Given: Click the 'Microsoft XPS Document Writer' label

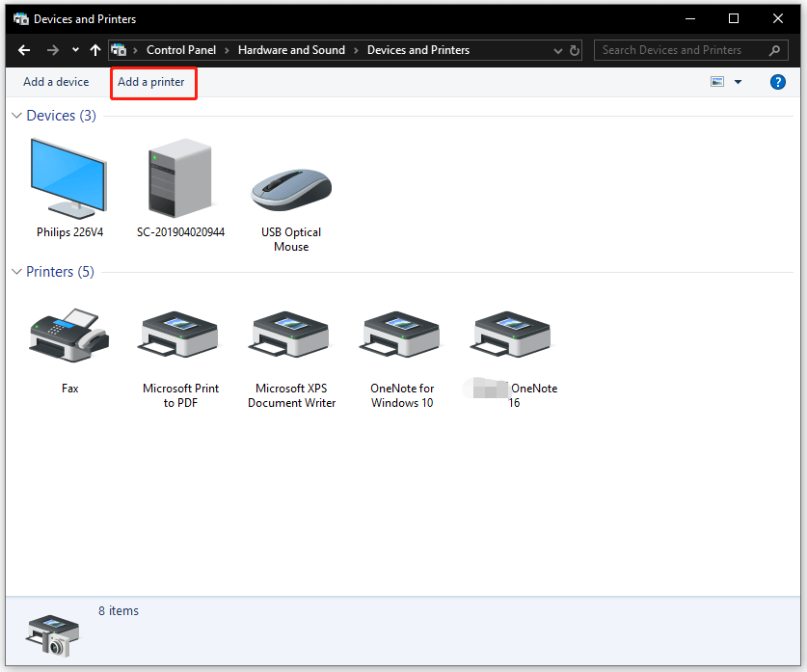Looking at the screenshot, I should tap(292, 395).
